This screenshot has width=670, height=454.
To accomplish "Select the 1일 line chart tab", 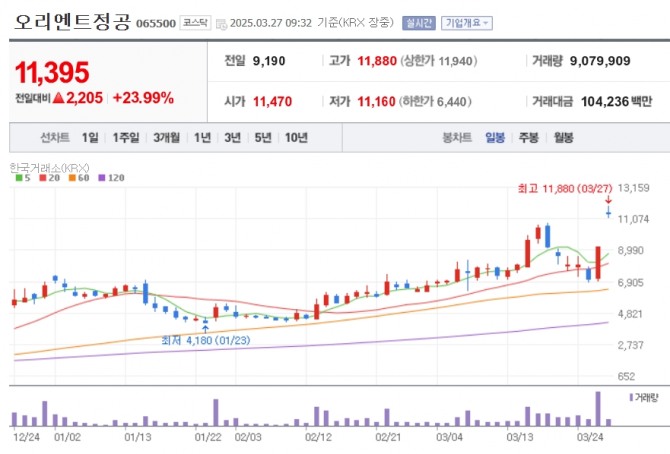I will [x=90, y=138].
